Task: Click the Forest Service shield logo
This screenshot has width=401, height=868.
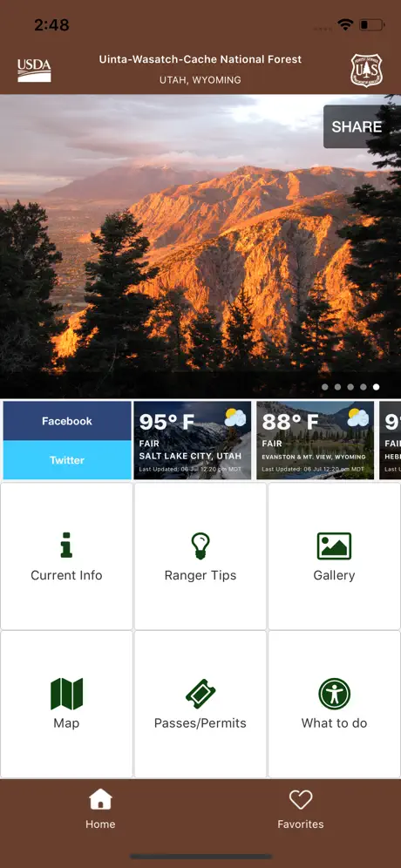Action: coord(367,71)
